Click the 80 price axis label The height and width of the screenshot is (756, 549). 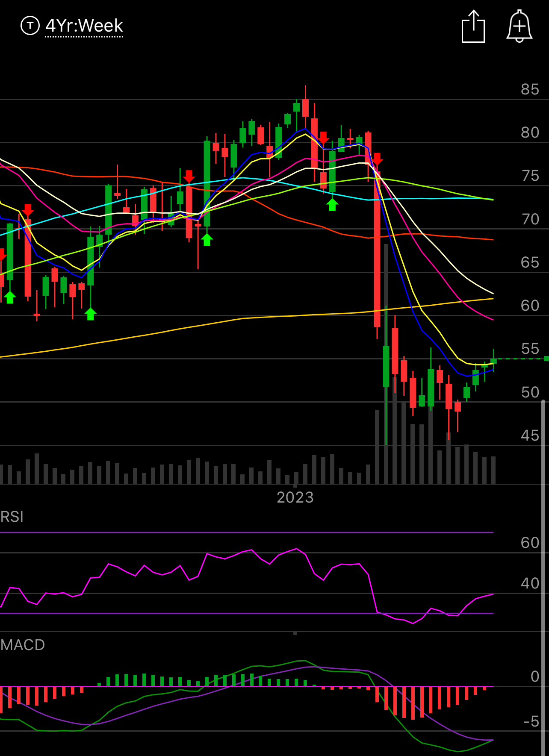click(x=530, y=132)
